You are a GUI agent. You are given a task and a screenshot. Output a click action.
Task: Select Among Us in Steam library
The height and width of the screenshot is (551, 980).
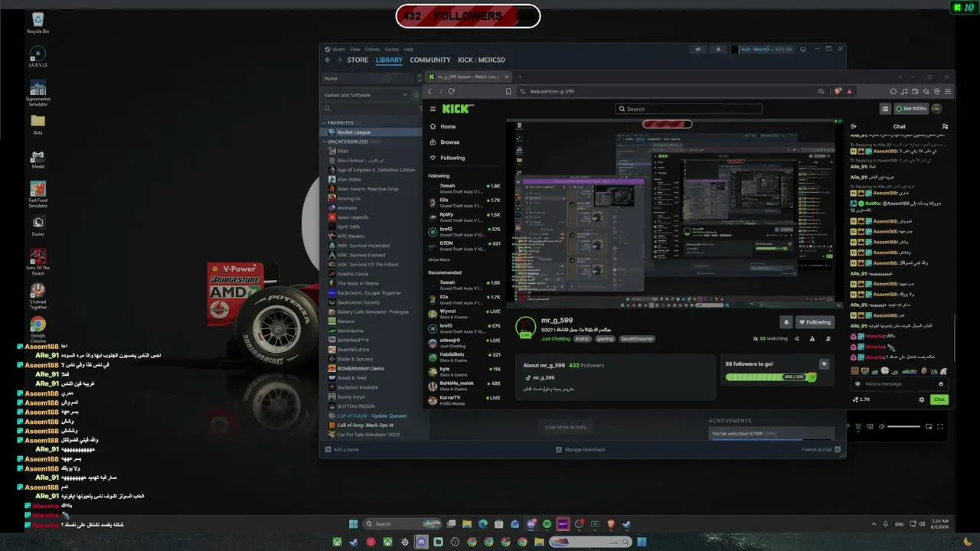pos(349,198)
